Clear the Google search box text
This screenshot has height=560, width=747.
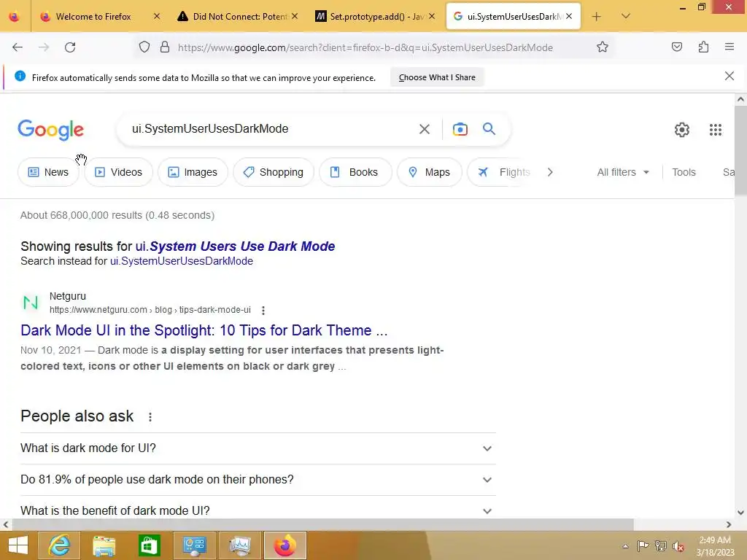424,129
